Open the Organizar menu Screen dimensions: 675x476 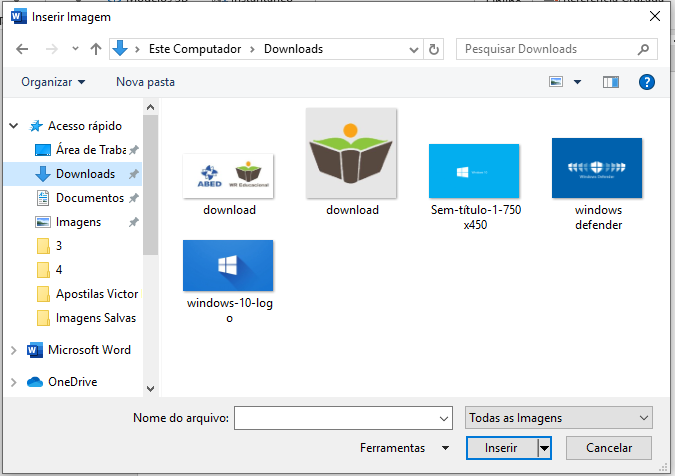point(53,82)
